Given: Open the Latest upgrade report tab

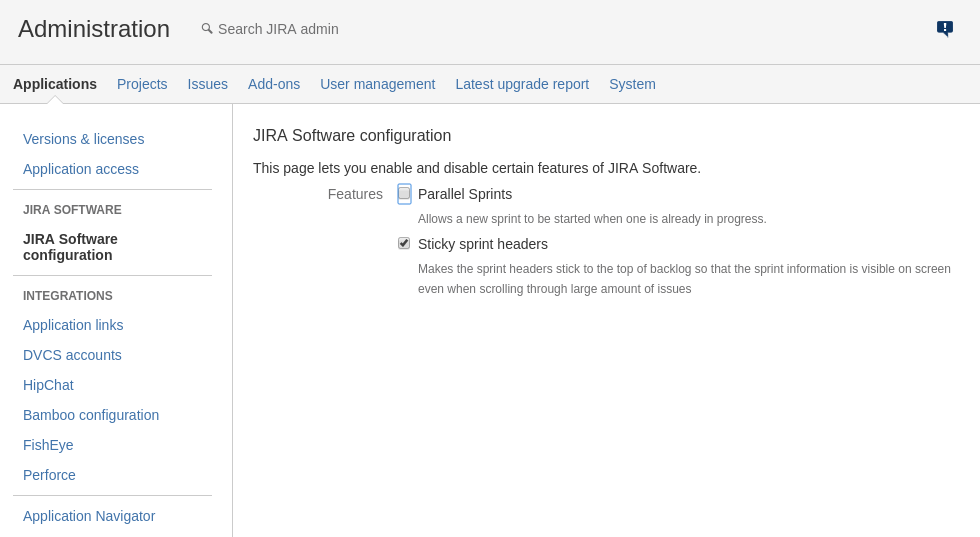Looking at the screenshot, I should [522, 84].
